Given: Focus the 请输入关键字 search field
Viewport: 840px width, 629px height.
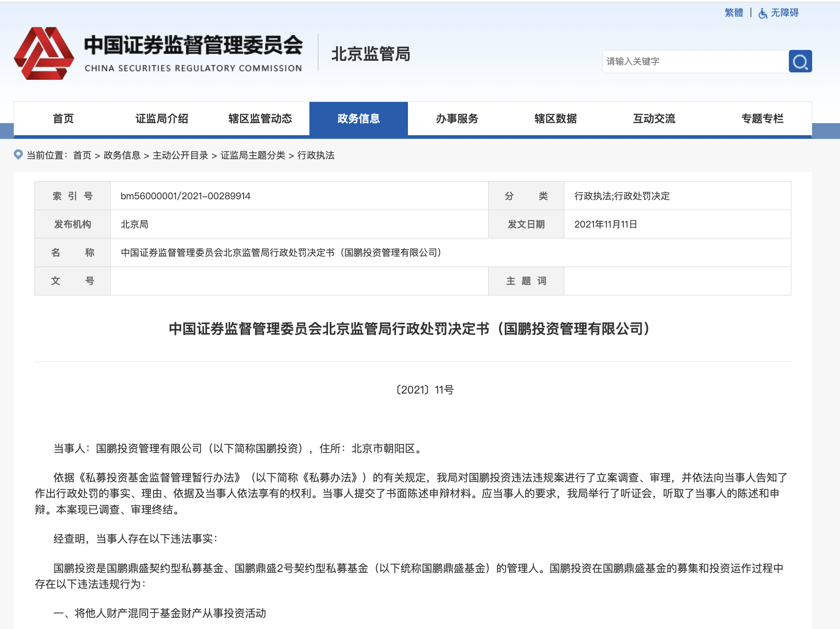Looking at the screenshot, I should coord(696,62).
